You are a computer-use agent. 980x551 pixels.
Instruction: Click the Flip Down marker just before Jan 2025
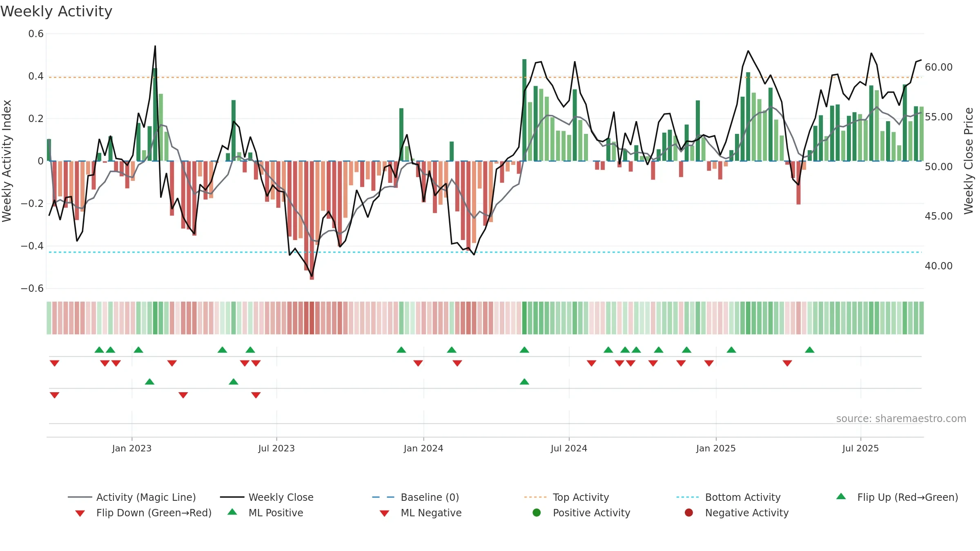click(x=709, y=363)
